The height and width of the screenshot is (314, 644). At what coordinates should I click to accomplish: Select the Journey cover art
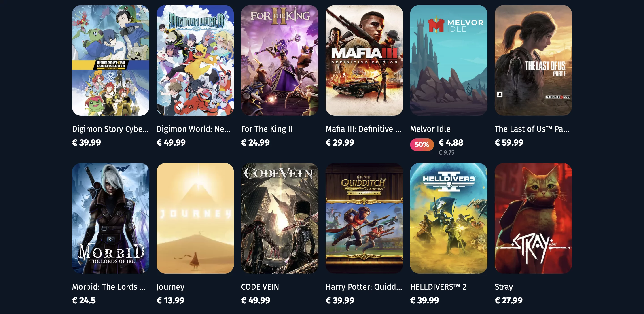[x=195, y=218]
